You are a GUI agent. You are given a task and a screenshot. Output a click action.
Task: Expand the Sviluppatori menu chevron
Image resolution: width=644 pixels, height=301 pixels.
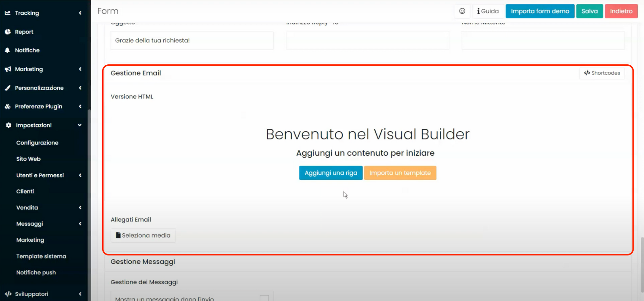[80, 294]
